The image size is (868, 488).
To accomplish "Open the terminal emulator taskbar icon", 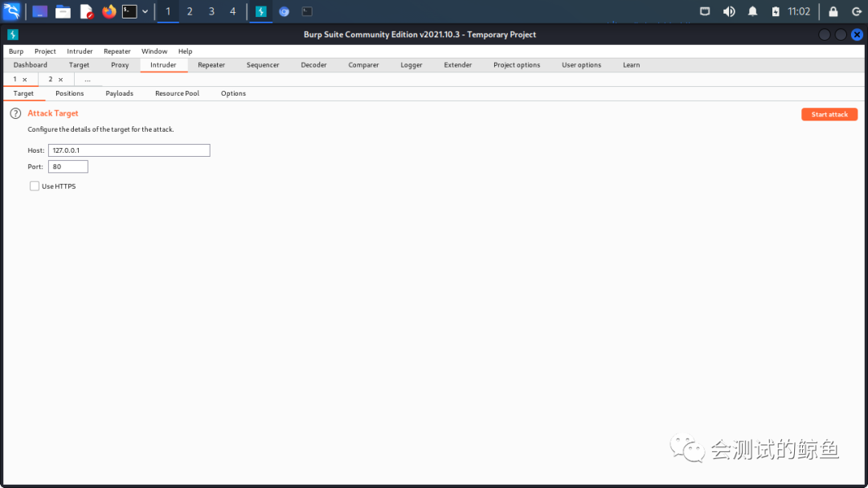I will coord(129,11).
